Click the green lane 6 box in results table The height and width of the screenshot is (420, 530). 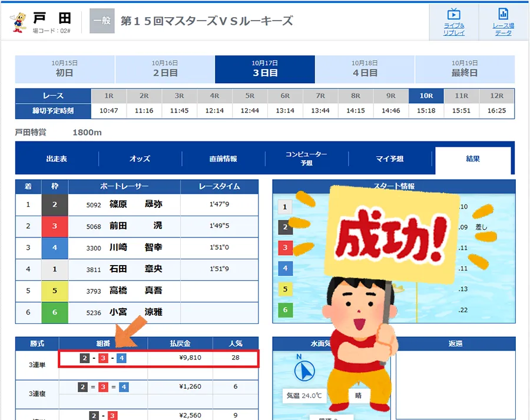point(55,312)
